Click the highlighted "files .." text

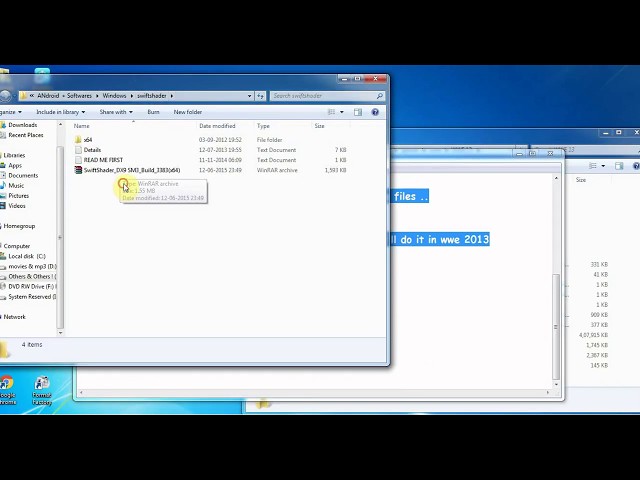click(411, 196)
